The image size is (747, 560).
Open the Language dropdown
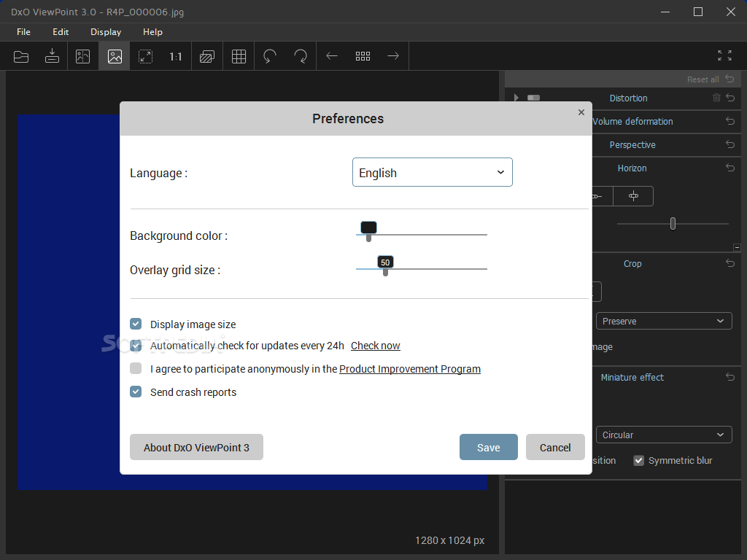coord(432,172)
